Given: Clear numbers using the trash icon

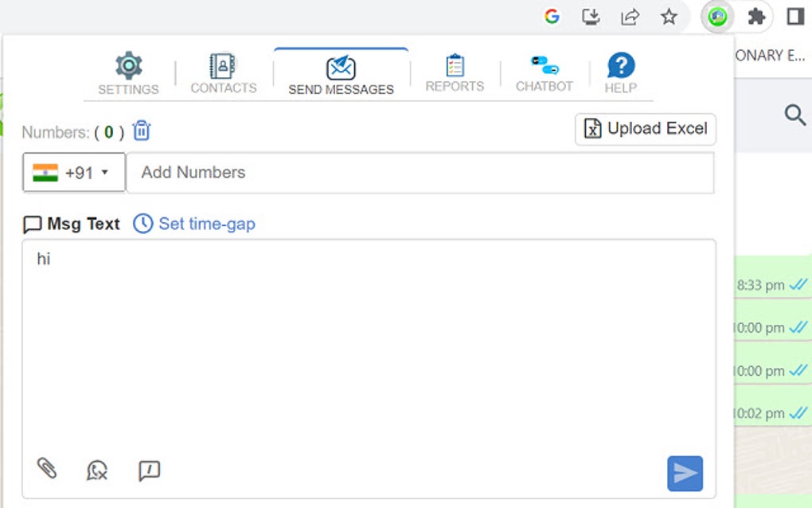Looking at the screenshot, I should (x=141, y=131).
